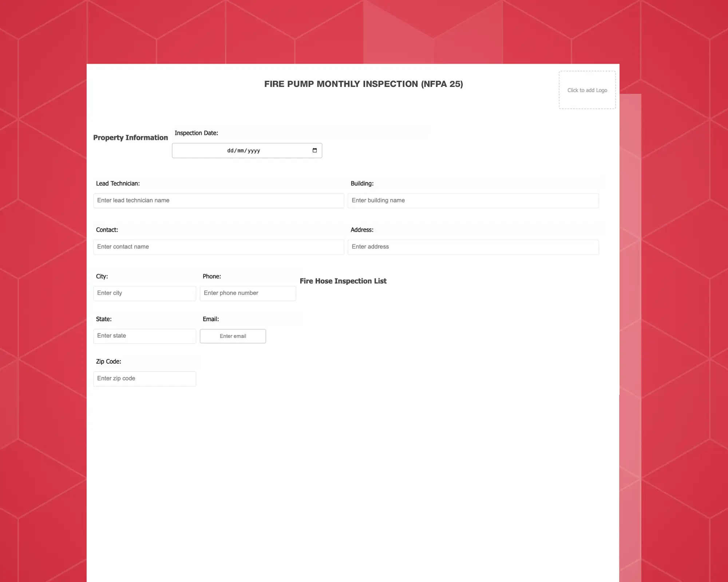Click the zip code input field
728x582 pixels.
pyautogui.click(x=145, y=378)
